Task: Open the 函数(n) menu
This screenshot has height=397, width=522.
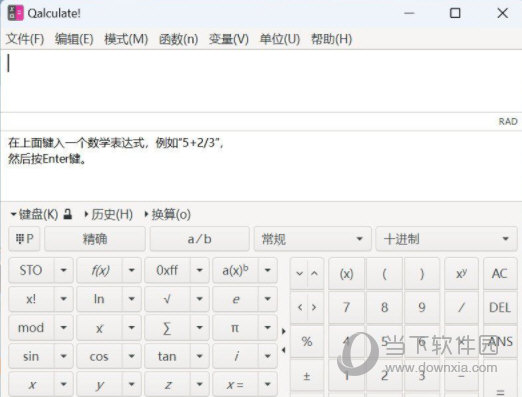Action: (178, 39)
